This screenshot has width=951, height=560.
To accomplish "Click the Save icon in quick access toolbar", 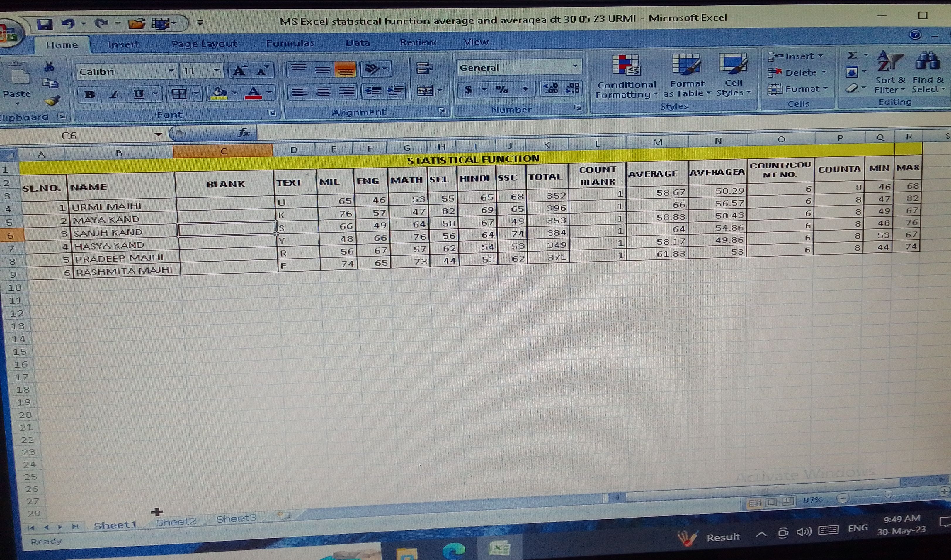I will [45, 25].
